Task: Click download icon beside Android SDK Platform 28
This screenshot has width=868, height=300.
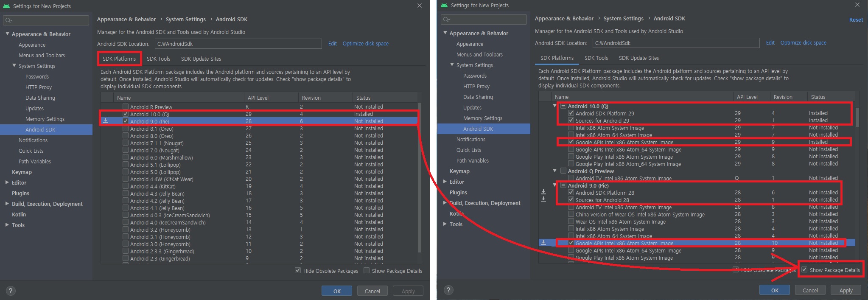Action: pos(543,192)
